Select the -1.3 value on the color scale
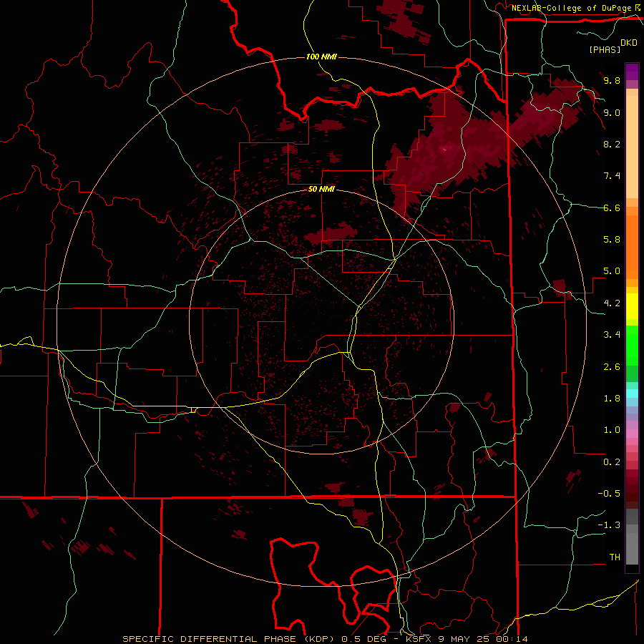Image resolution: width=644 pixels, height=644 pixels. pos(609,525)
